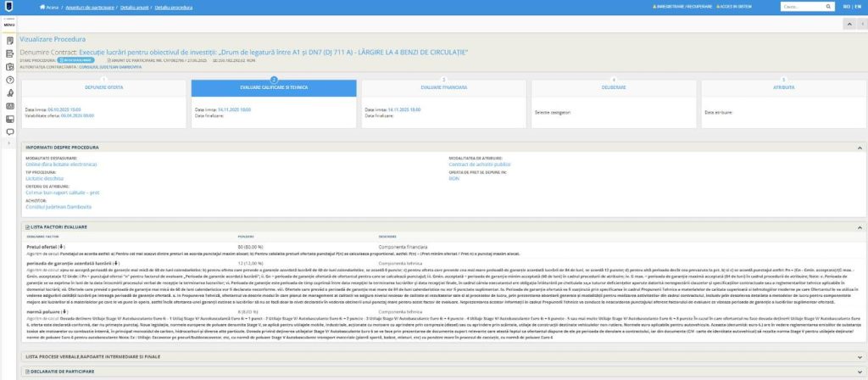Image resolution: width=868 pixels, height=380 pixels.
Task: Switch language to EN
Action: point(858,7)
